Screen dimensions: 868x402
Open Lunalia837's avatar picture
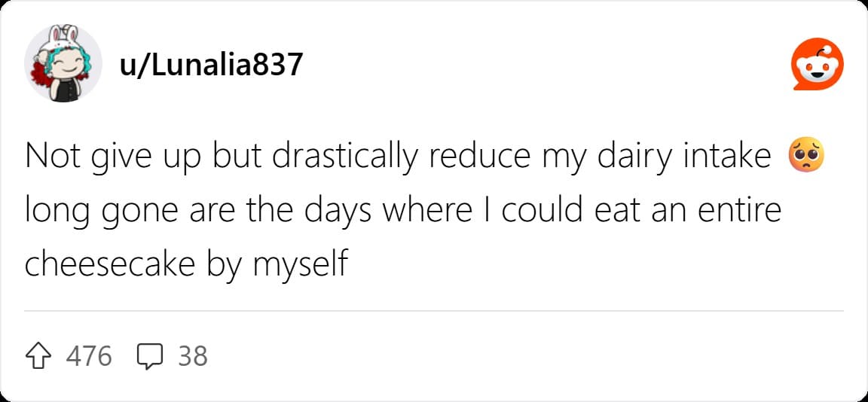coord(63,63)
